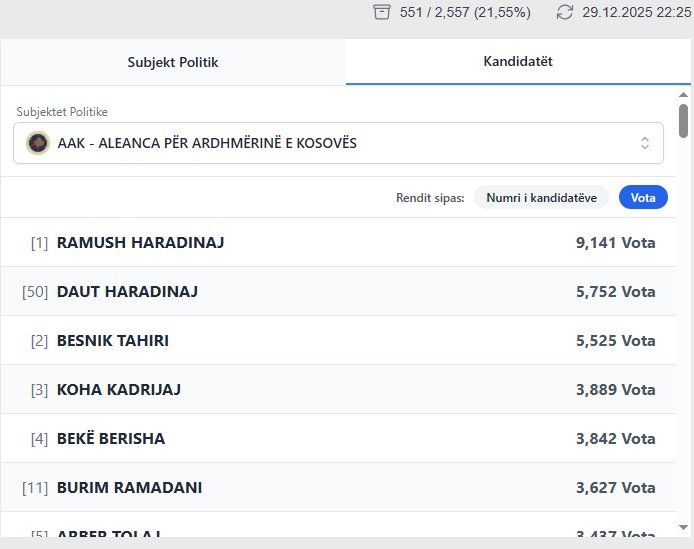Click the refresh sync icon
Screen dimensions: 694x549
565,12
